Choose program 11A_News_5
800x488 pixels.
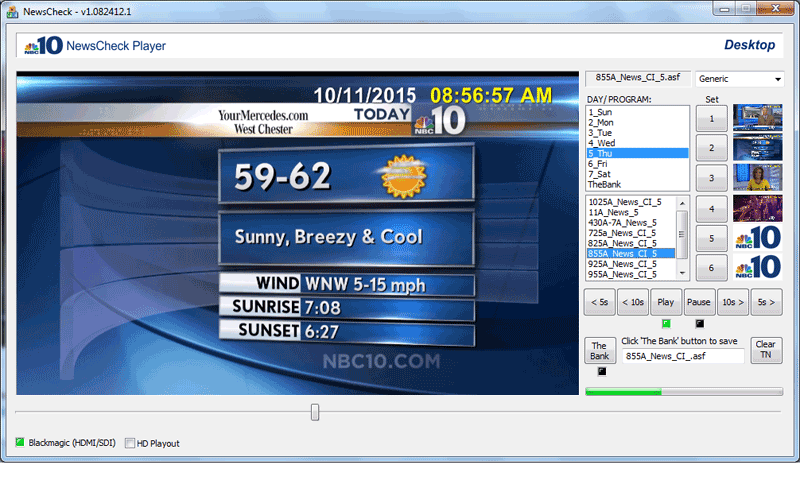point(631,212)
